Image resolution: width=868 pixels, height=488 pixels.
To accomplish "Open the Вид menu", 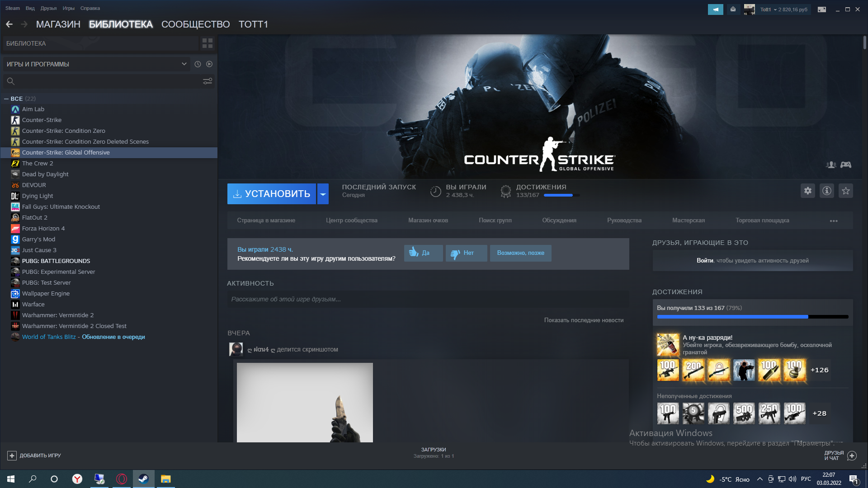I will point(30,8).
